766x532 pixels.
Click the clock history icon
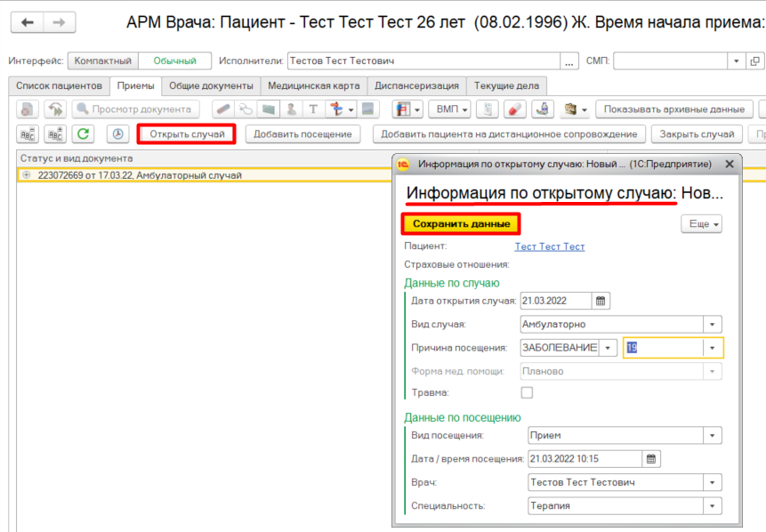pyautogui.click(x=117, y=133)
